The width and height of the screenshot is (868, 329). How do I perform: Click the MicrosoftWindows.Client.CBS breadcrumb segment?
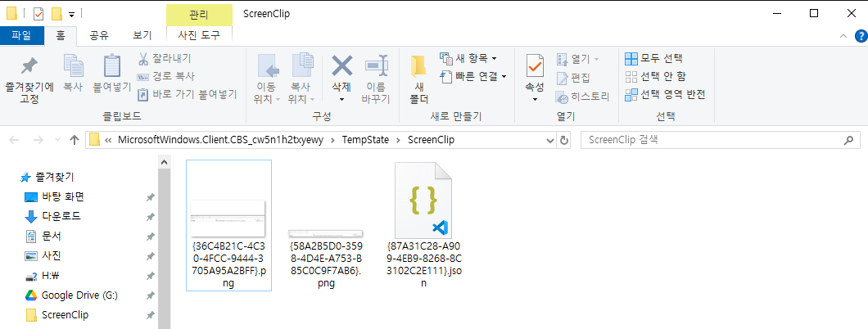tap(223, 140)
